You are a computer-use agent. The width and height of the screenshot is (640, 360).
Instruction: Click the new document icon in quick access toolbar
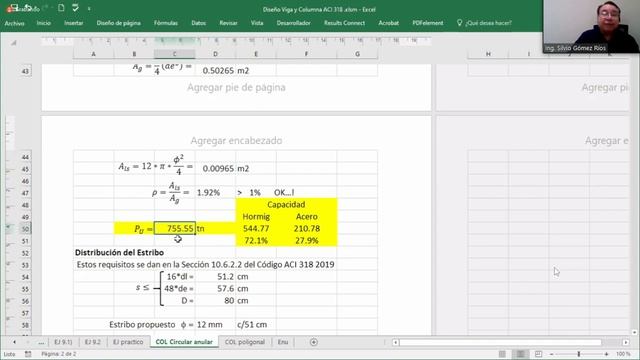pos(61,8)
